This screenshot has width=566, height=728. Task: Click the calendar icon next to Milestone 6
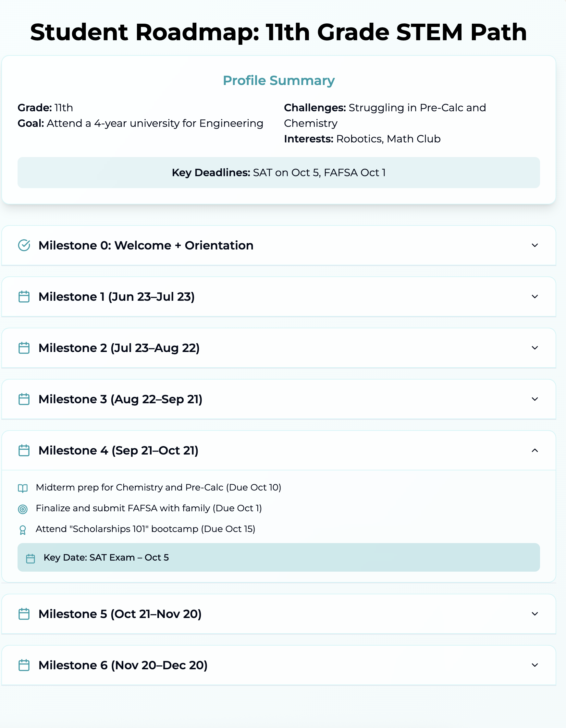tap(24, 665)
